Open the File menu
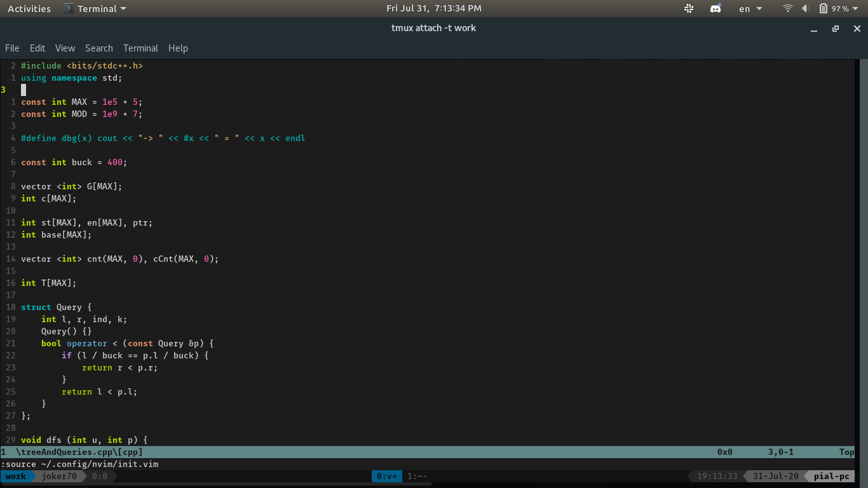868x488 pixels. [x=12, y=48]
